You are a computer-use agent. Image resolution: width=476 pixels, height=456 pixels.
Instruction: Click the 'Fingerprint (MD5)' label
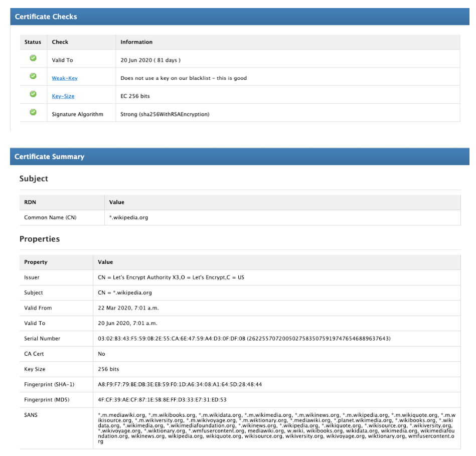coord(47,399)
